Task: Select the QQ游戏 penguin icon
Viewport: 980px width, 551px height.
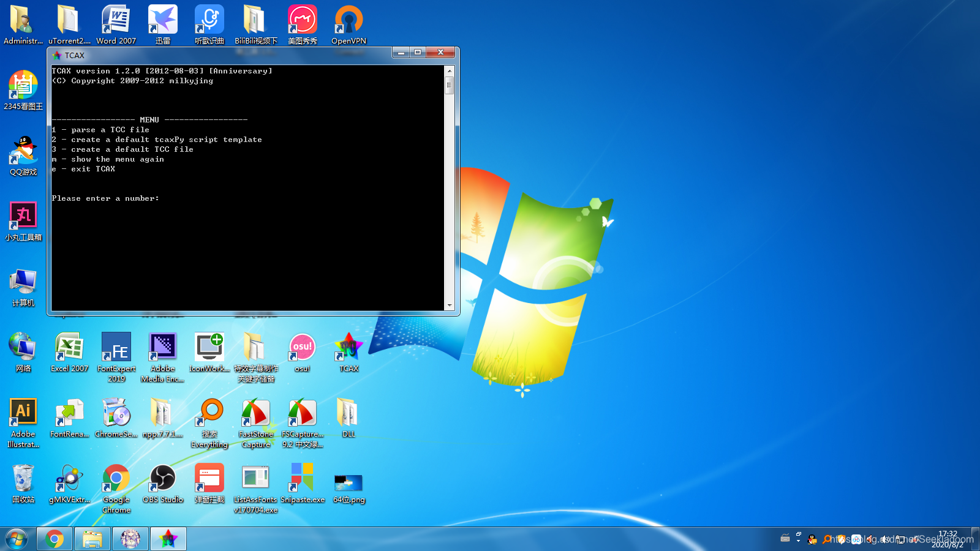Action: [23, 156]
